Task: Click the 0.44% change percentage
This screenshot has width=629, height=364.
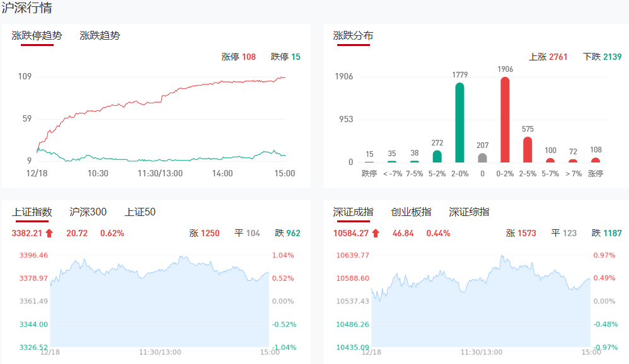Action: click(x=439, y=233)
